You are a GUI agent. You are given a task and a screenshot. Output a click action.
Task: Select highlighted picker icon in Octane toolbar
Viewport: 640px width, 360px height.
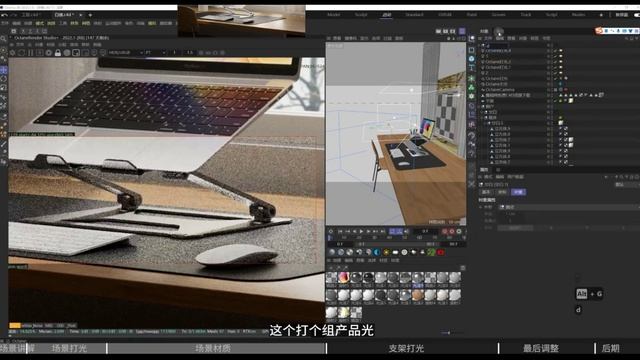pos(76,53)
